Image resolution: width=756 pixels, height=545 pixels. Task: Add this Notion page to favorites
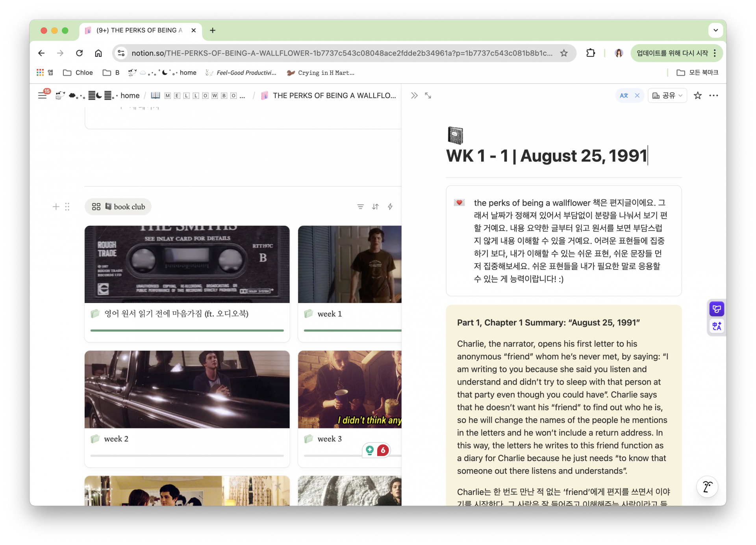(x=698, y=95)
